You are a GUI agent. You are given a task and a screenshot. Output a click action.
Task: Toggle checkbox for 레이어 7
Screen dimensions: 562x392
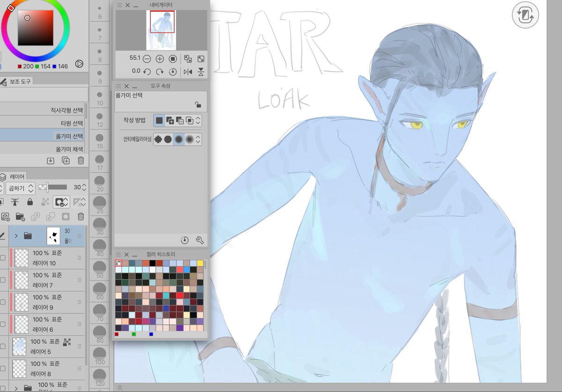[x=3, y=280]
